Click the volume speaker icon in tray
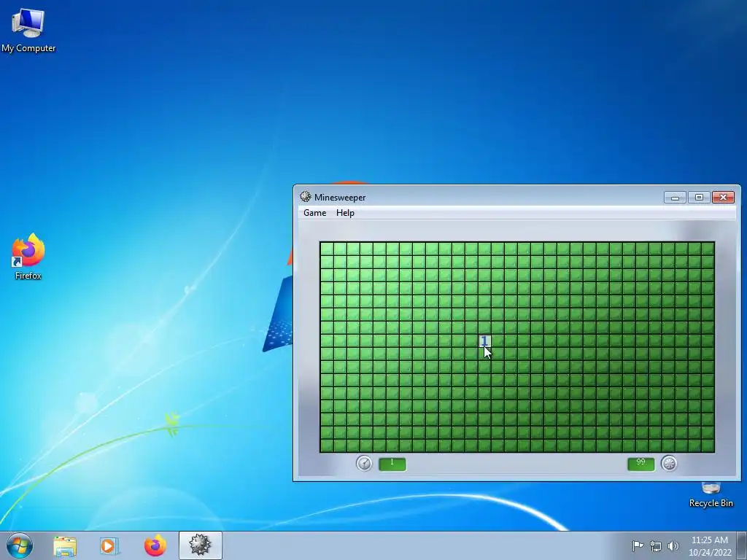 click(x=673, y=546)
